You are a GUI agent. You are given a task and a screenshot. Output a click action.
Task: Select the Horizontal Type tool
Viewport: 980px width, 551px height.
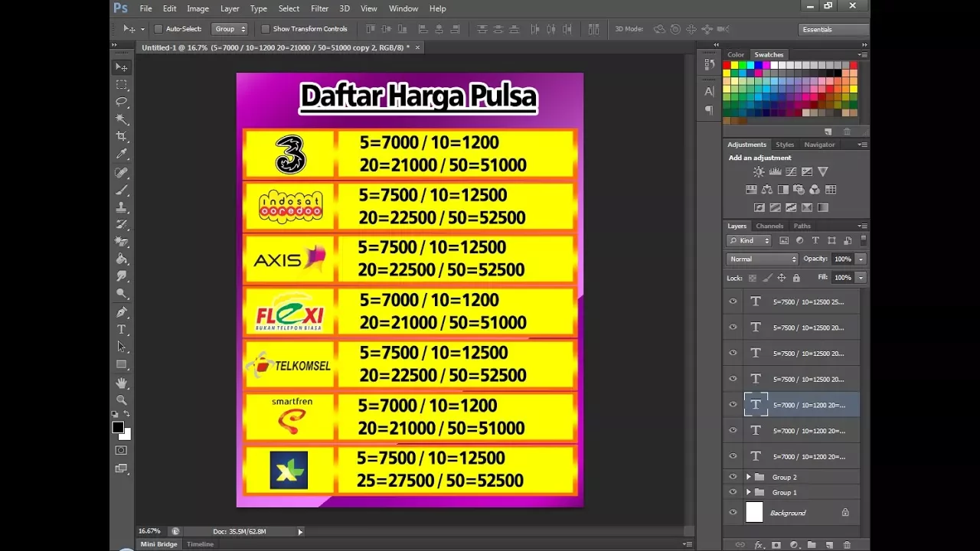coord(122,330)
